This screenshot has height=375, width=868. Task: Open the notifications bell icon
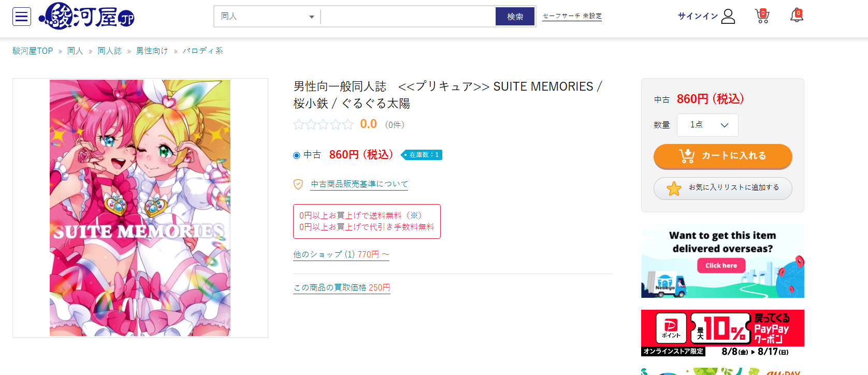(797, 16)
